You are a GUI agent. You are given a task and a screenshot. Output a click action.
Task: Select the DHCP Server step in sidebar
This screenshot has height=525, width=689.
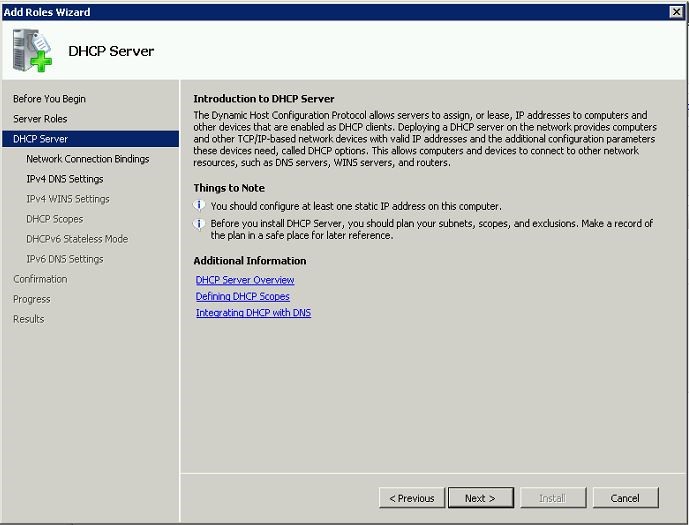pyautogui.click(x=91, y=139)
